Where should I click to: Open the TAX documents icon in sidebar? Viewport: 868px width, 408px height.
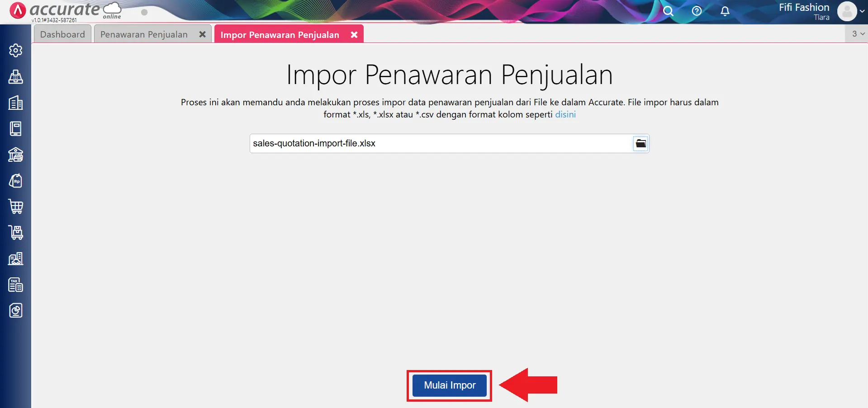[x=16, y=285]
